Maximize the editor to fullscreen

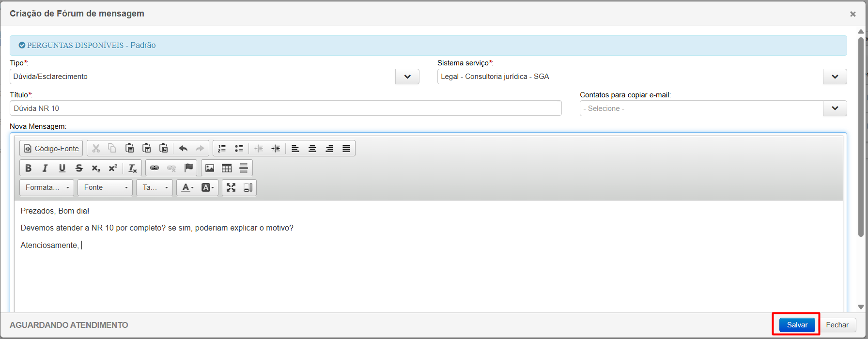(231, 187)
